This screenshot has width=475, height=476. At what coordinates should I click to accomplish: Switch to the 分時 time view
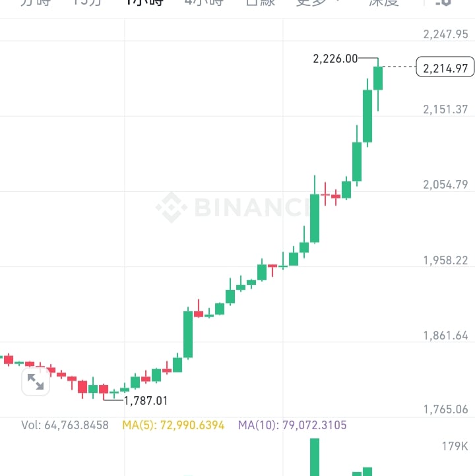pos(36,3)
